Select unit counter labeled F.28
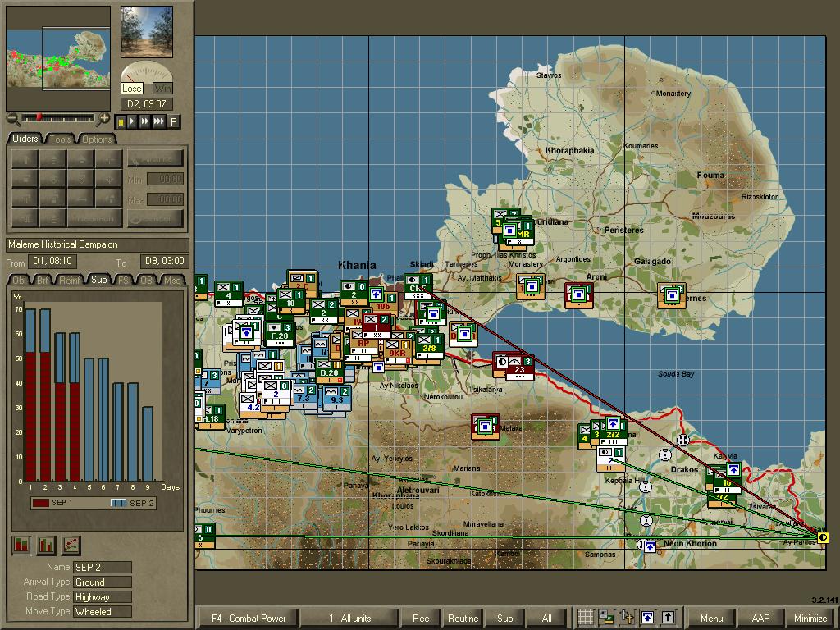This screenshot has width=840, height=630. point(279,333)
